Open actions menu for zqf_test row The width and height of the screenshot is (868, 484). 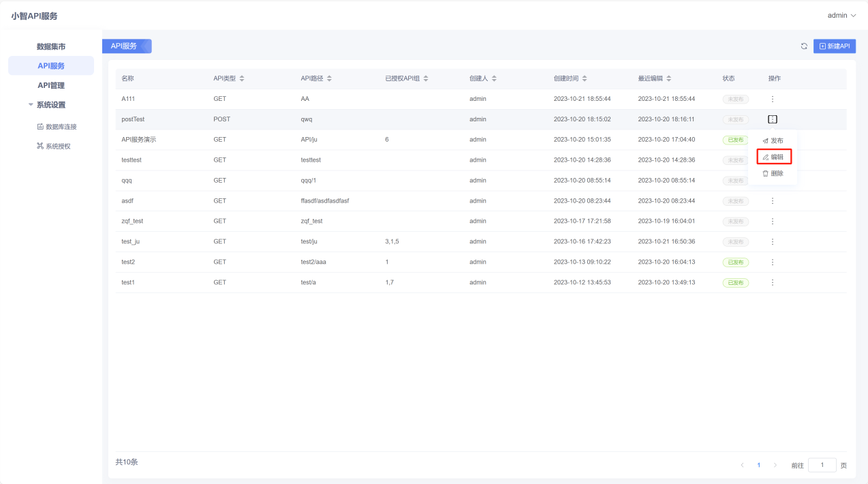[772, 222]
